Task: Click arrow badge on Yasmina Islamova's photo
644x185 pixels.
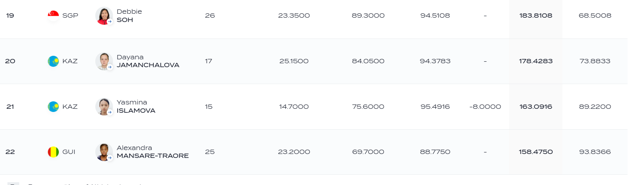Action: [x=110, y=112]
